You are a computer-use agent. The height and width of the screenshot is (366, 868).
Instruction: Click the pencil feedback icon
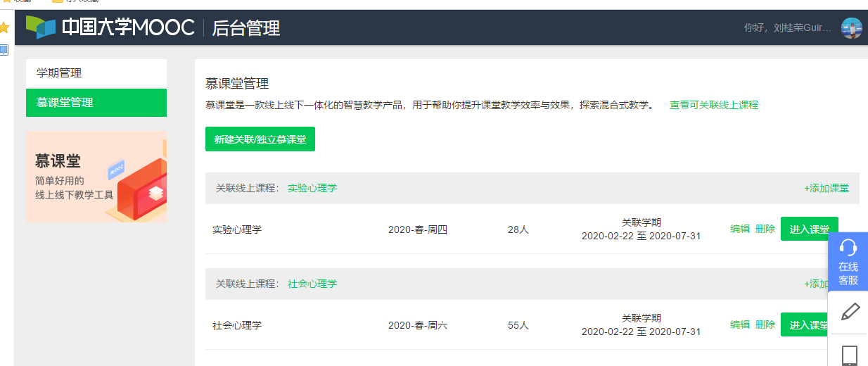[x=849, y=312]
